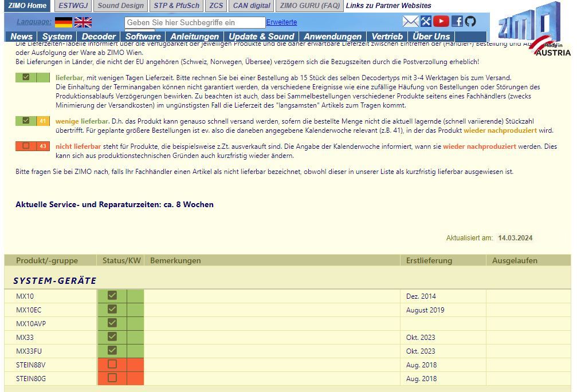Viewport: 577px width, 392px height.
Task: Select the MX10 product row name
Action: [x=25, y=296]
